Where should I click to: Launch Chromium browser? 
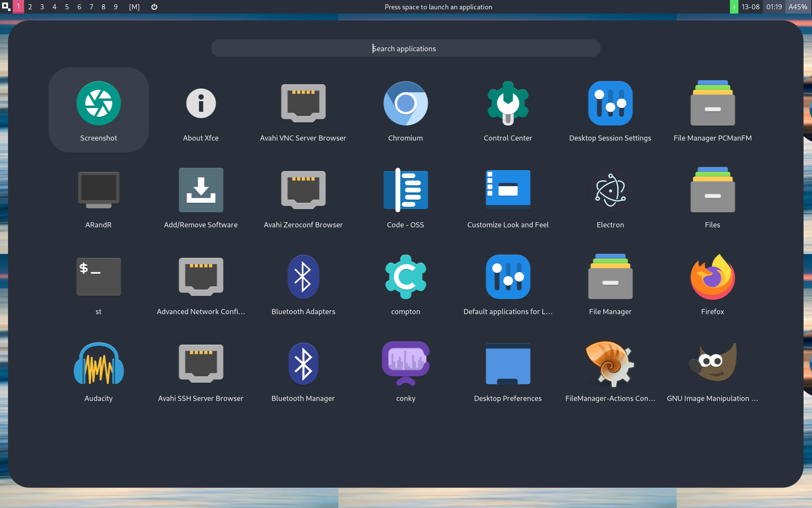coord(406,110)
